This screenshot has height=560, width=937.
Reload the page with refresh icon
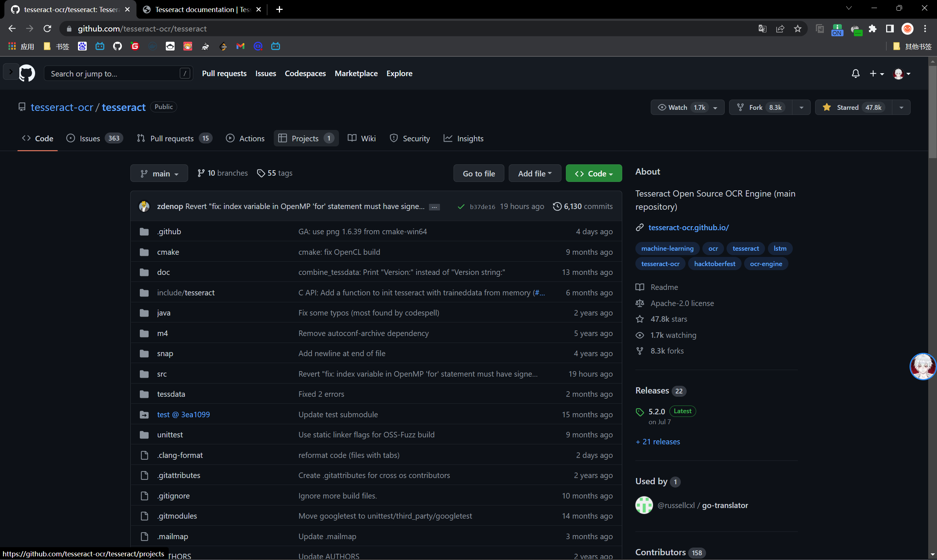tap(47, 29)
